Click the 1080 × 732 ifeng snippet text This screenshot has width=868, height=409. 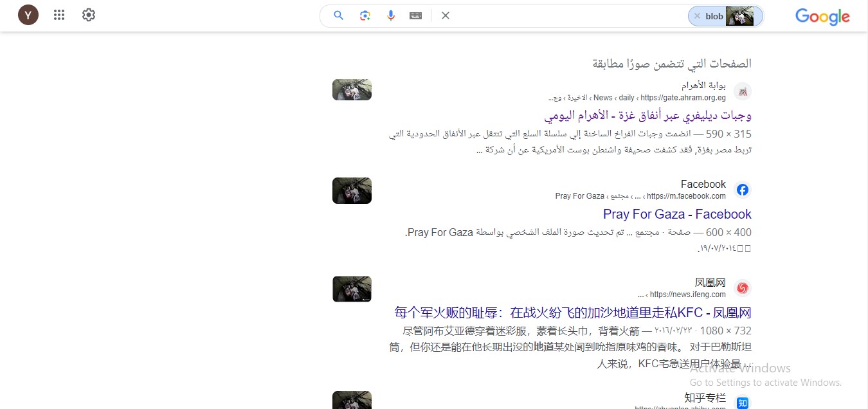[x=571, y=347]
